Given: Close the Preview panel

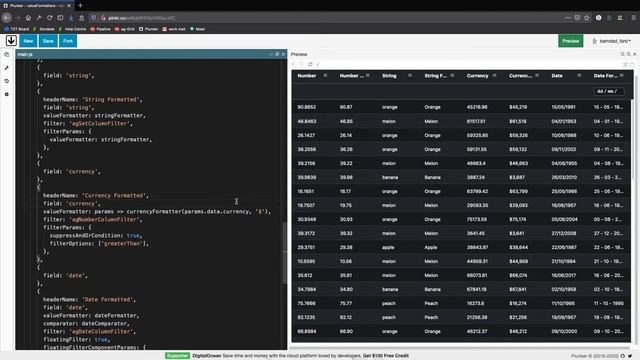Looking at the screenshot, I should click(635, 54).
